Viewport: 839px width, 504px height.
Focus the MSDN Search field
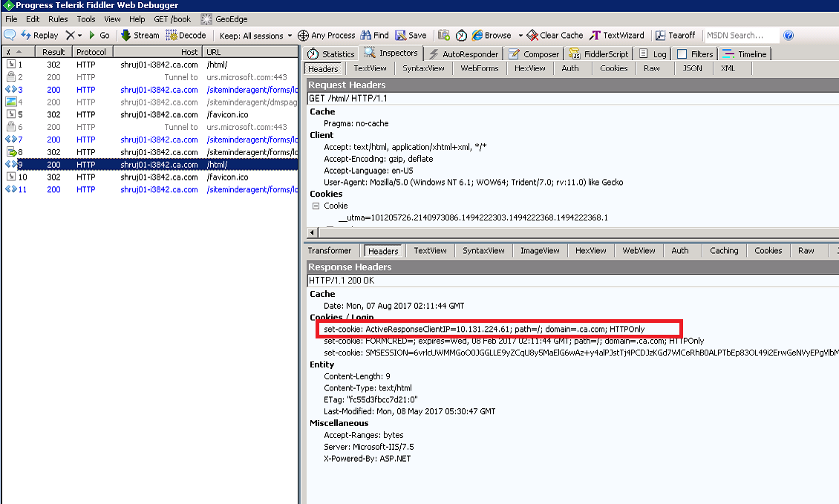[x=740, y=36]
